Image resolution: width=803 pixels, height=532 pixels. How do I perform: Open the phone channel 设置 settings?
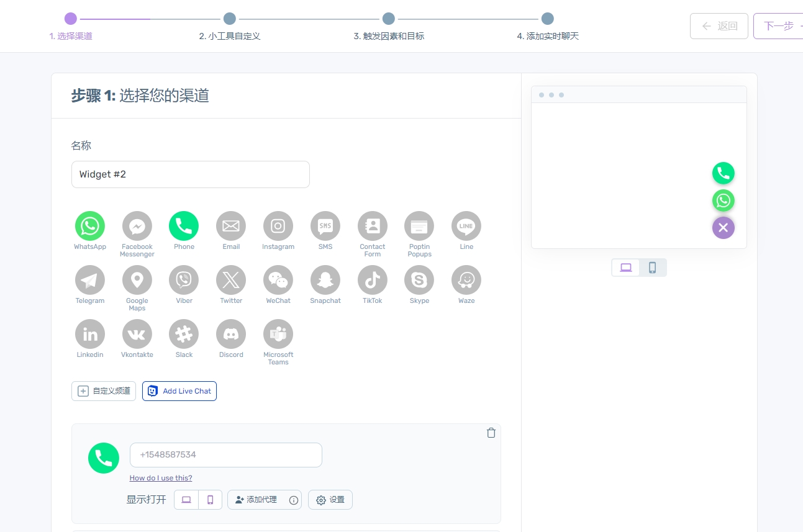click(x=330, y=500)
